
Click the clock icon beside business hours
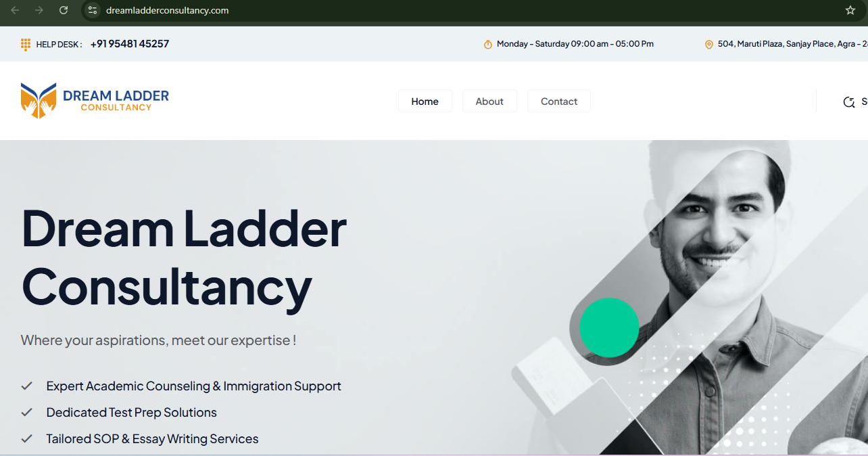488,45
